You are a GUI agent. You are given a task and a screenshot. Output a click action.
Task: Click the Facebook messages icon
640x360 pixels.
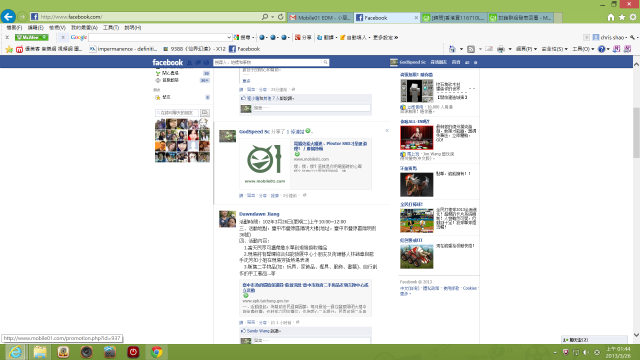pyautogui.click(x=198, y=62)
